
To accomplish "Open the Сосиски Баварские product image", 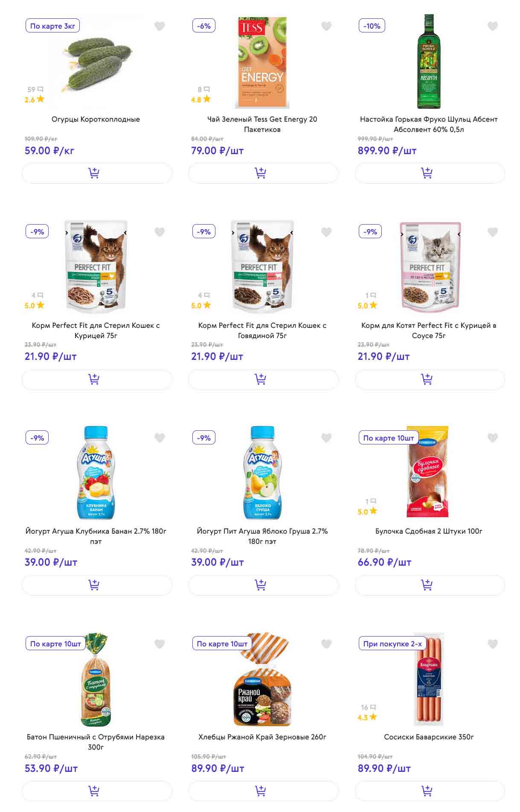I will [429, 679].
